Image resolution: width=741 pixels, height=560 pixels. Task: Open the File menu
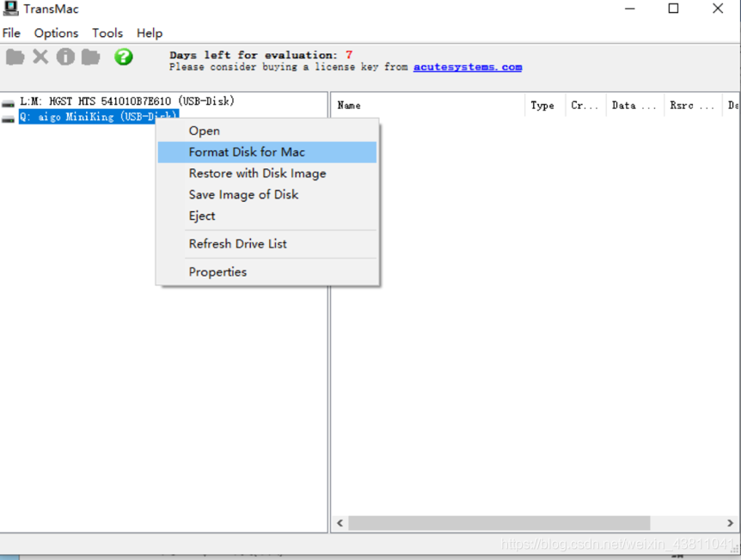pyautogui.click(x=11, y=33)
